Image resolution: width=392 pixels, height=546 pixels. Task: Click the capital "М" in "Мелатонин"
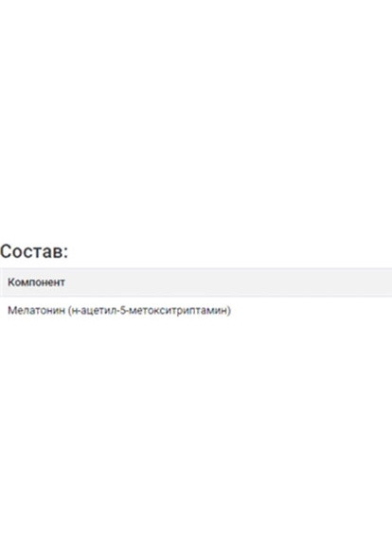coord(11,310)
